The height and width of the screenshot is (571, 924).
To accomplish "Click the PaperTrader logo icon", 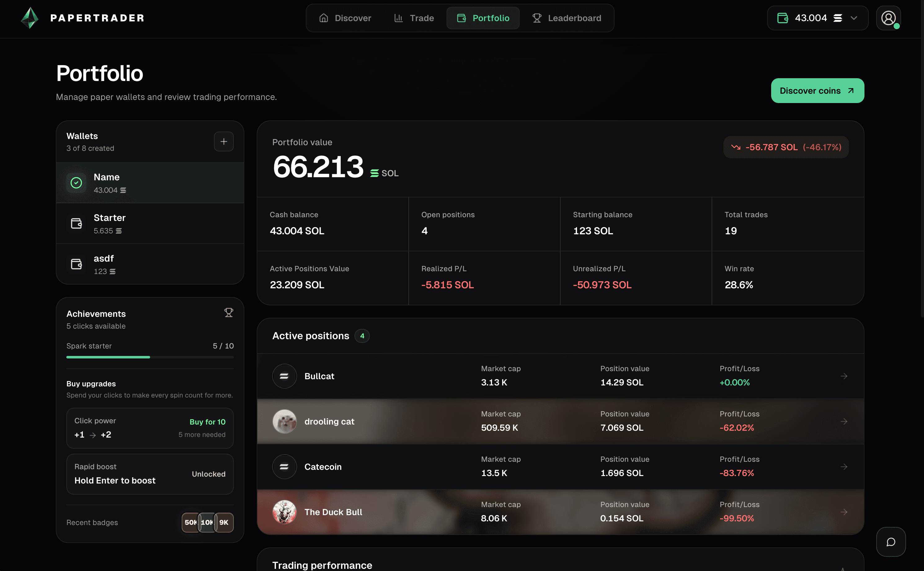I will (29, 18).
